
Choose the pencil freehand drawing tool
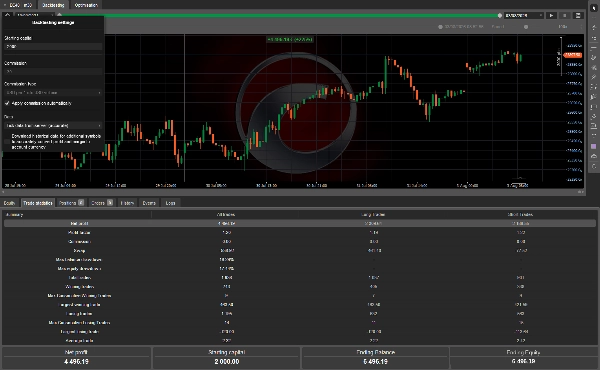coord(594,57)
